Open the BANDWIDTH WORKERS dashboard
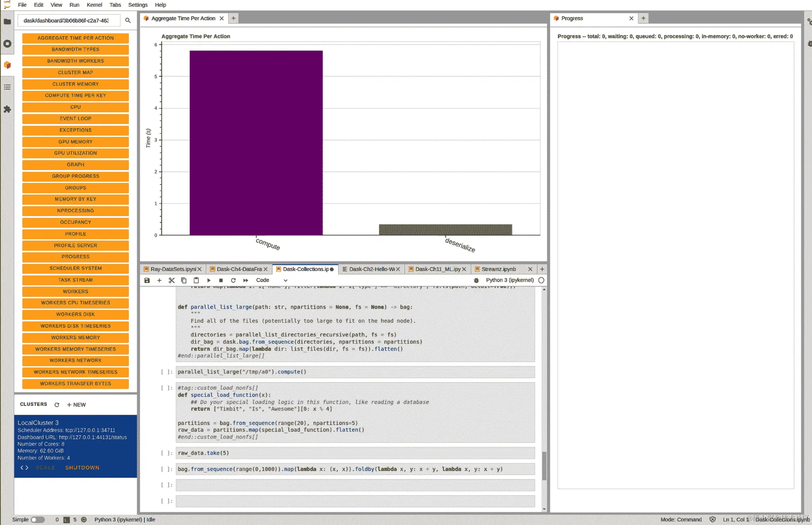 point(75,61)
